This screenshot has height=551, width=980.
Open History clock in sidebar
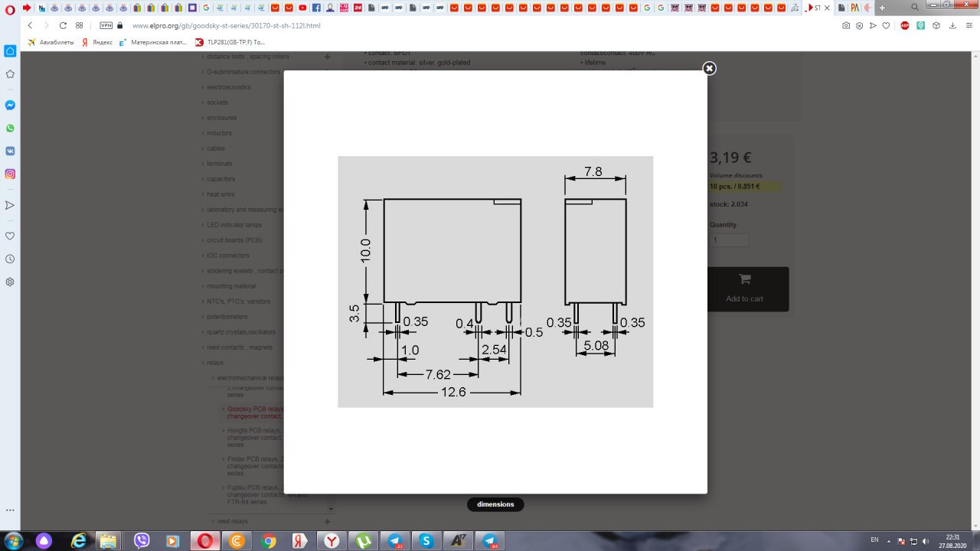(10, 259)
